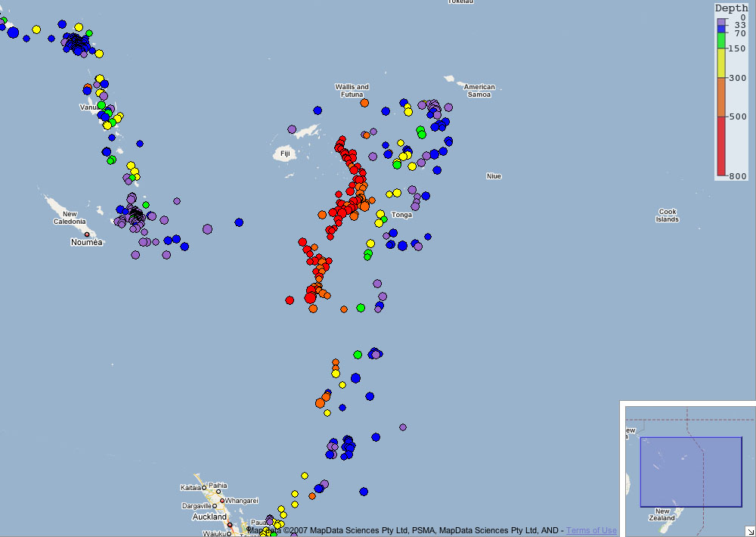The image size is (756, 537).
Task: Click 'New Zealand' label in the overview map
Action: coord(662,514)
